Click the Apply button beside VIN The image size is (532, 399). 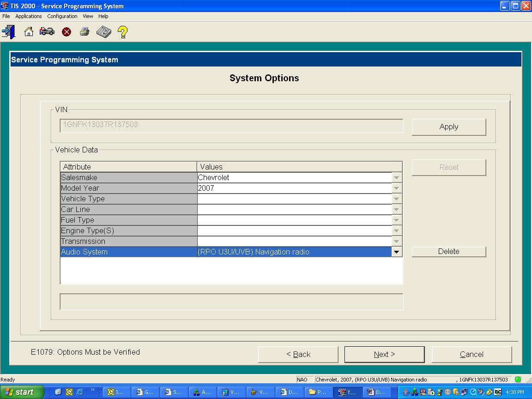pos(448,127)
